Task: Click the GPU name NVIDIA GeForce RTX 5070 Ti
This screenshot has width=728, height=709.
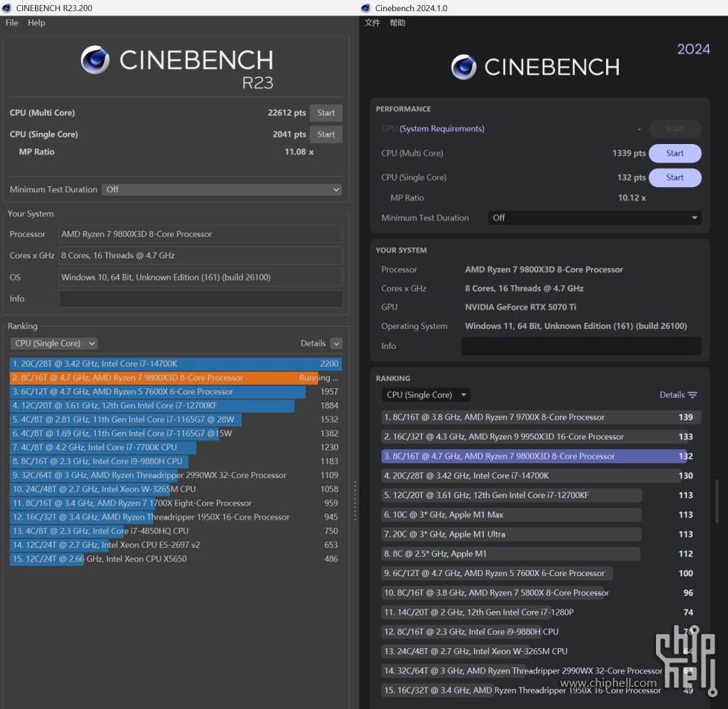Action: click(x=521, y=307)
